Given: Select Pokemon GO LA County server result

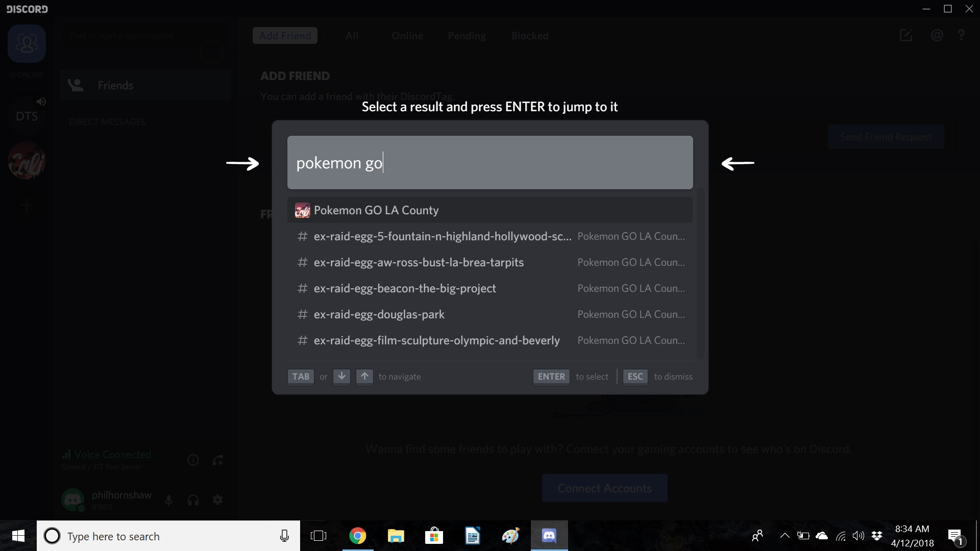Looking at the screenshot, I should click(x=489, y=210).
